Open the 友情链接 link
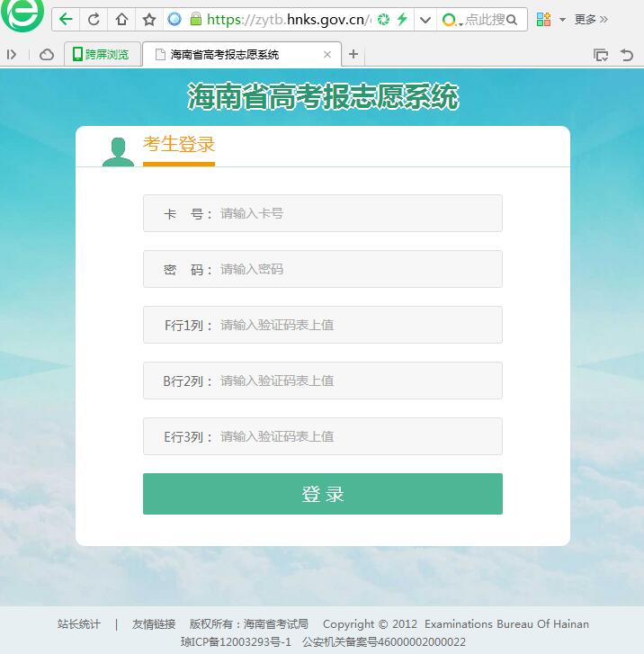The image size is (644, 654). (154, 624)
